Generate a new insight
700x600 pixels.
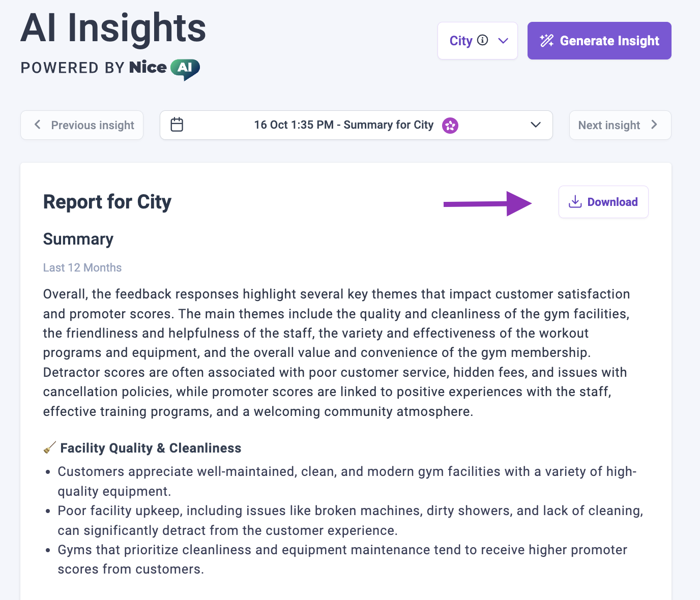pyautogui.click(x=599, y=41)
